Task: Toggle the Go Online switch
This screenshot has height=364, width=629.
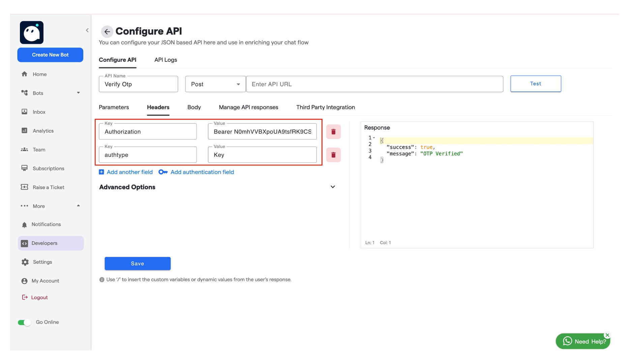Action: pos(24,322)
